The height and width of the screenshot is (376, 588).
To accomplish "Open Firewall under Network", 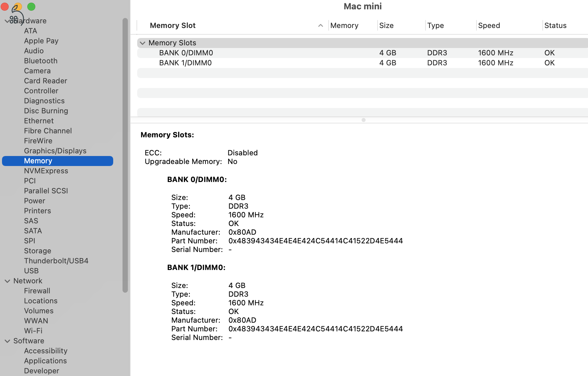I will (37, 291).
